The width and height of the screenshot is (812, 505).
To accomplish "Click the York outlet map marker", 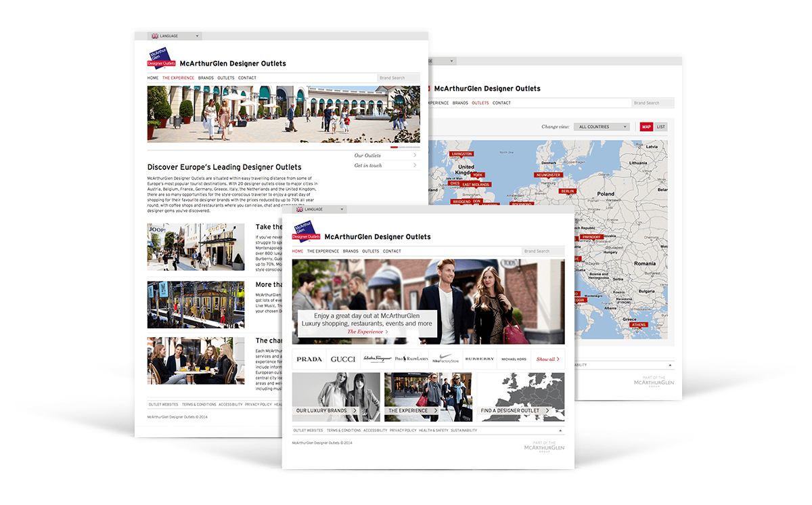I will coord(478,175).
